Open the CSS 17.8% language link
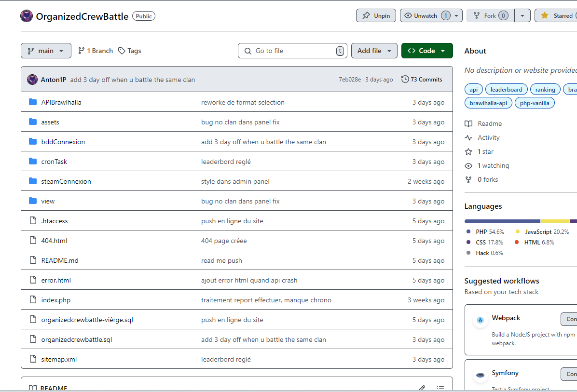The height and width of the screenshot is (392, 577). tap(485, 243)
